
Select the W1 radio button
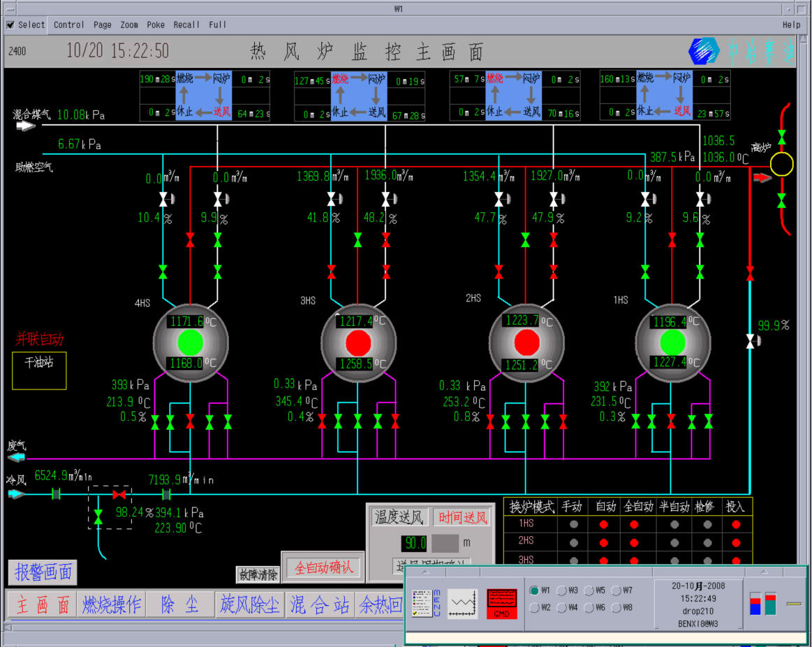[534, 590]
